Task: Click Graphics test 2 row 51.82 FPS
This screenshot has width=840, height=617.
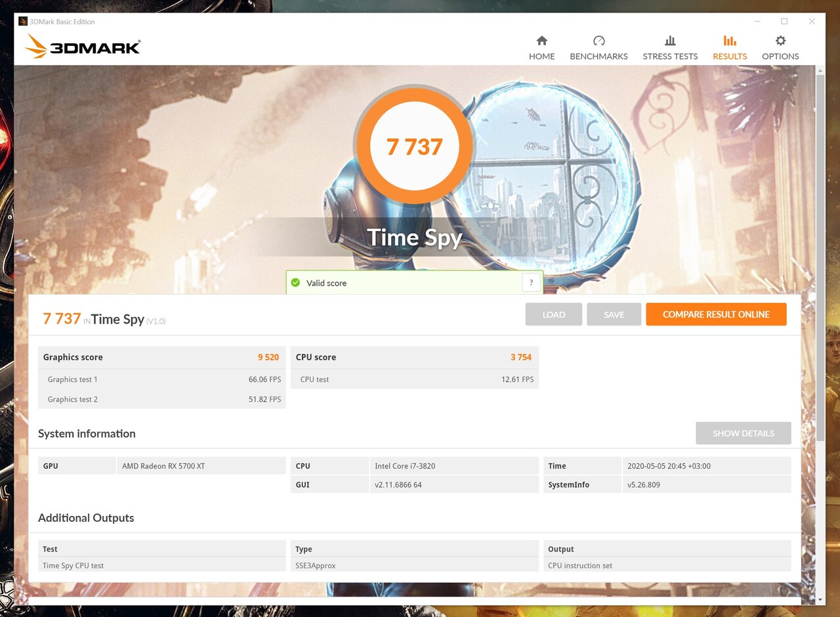Action: [x=161, y=399]
